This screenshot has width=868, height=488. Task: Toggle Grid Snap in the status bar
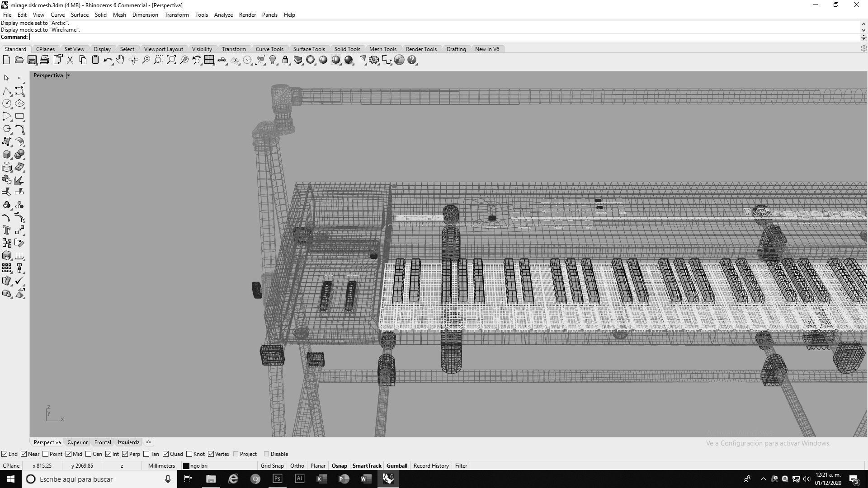click(x=272, y=466)
